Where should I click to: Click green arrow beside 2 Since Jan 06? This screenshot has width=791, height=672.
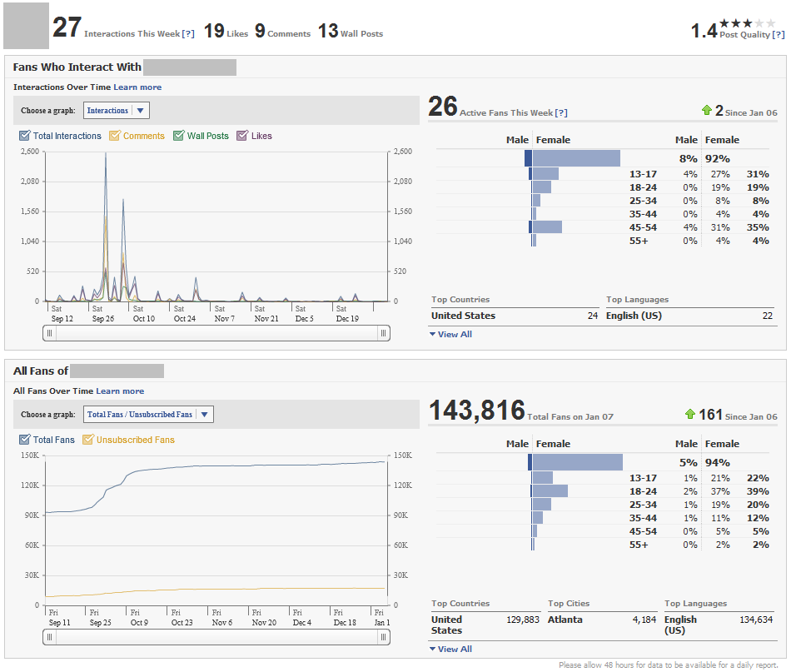[x=707, y=110]
